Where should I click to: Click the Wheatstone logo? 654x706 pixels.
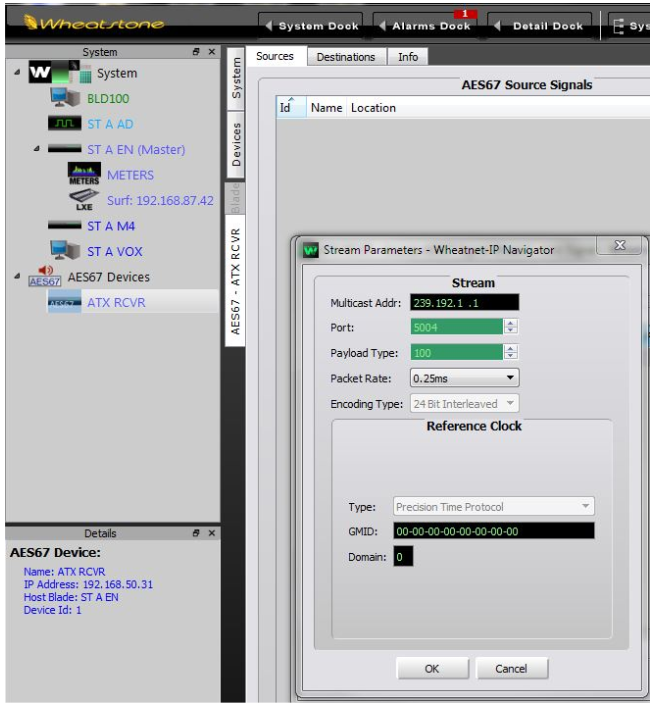[94, 23]
